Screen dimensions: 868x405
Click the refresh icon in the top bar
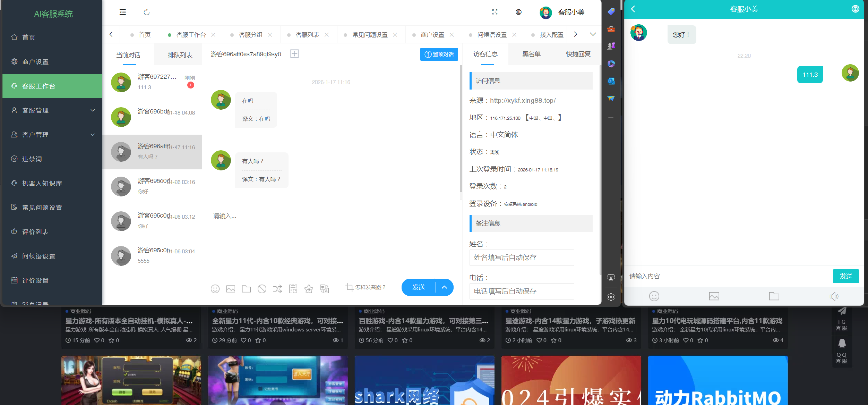[147, 12]
